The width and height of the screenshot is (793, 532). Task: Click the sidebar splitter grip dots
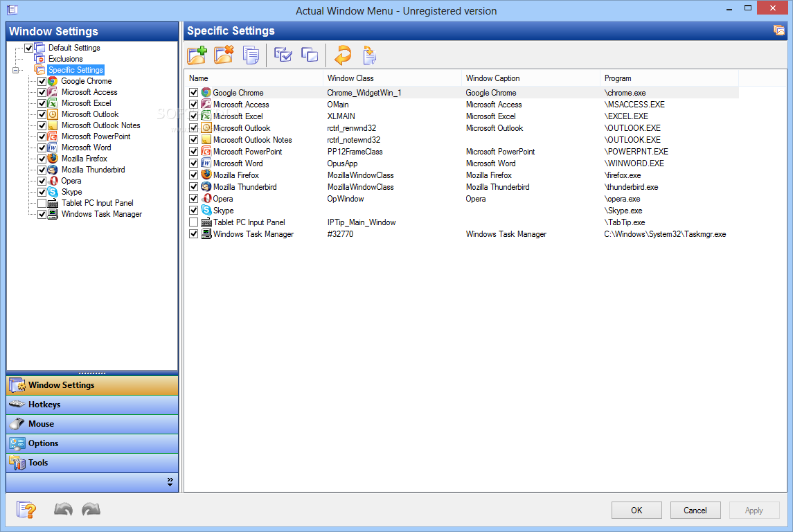92,373
